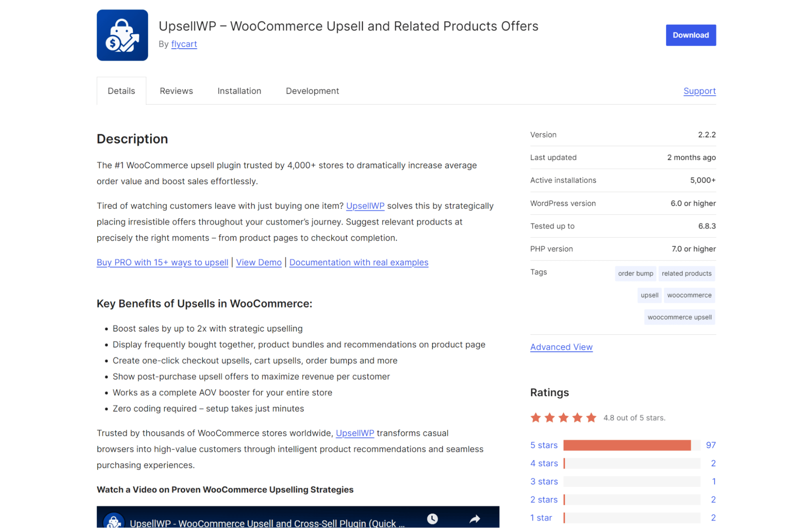
Task: Open Documentation with real examples
Action: 359,262
